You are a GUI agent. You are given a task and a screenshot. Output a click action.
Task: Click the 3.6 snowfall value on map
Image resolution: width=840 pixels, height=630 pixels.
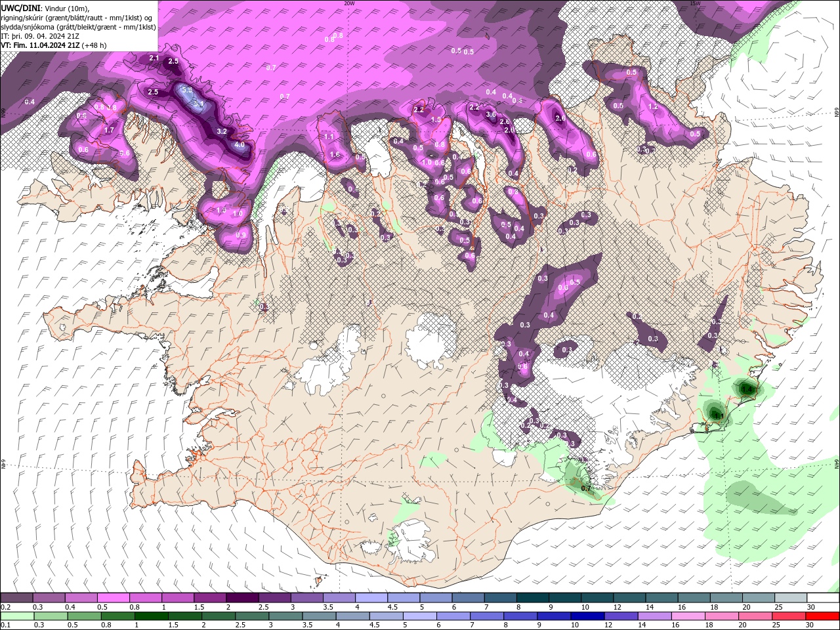tap(491, 114)
